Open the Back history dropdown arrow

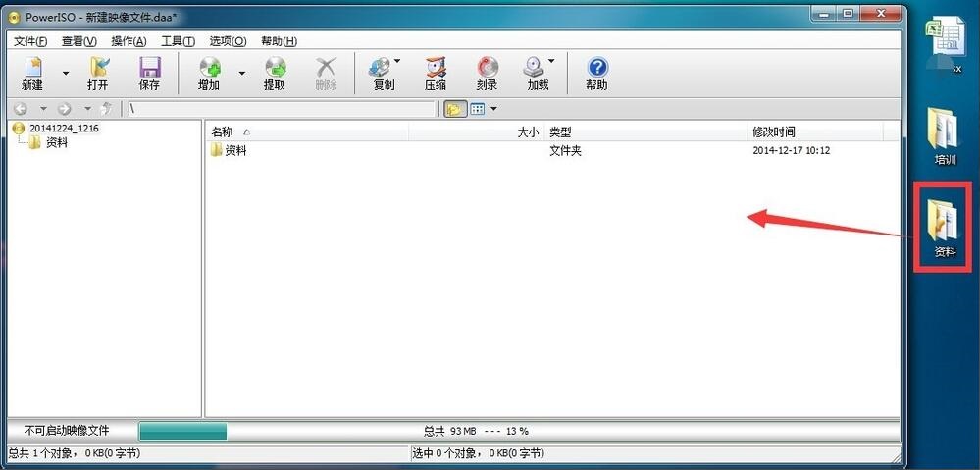coord(43,109)
